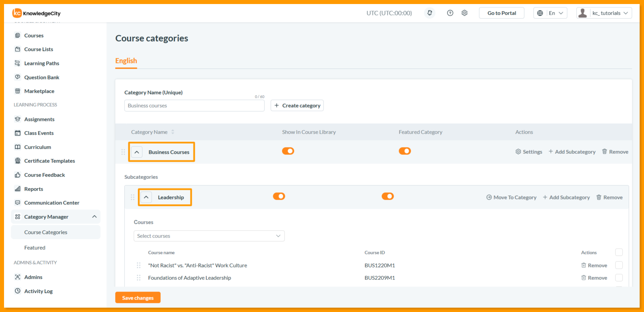
Task: Open Courses in the sidebar
Action: click(34, 36)
